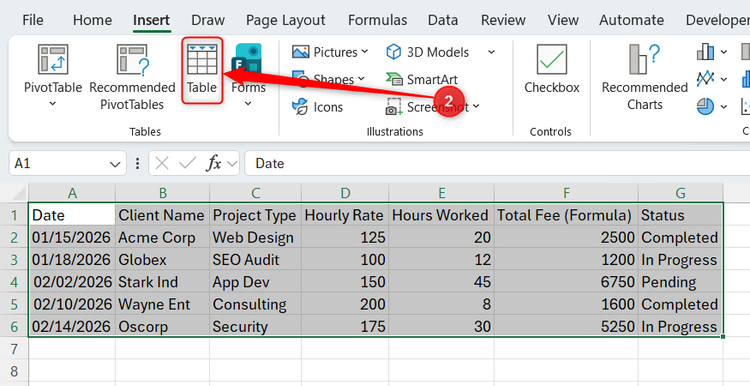This screenshot has width=750, height=386.
Task: Confirm the formula bar entry checkmark
Action: coord(187,164)
